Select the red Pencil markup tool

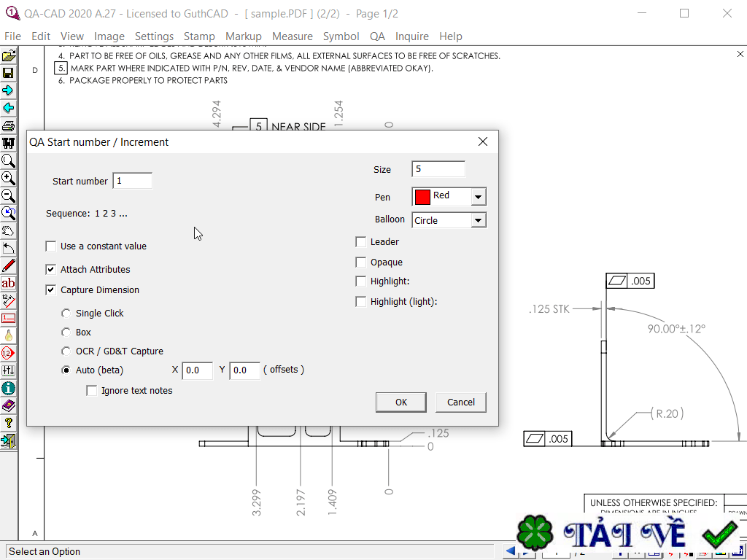pos(9,265)
